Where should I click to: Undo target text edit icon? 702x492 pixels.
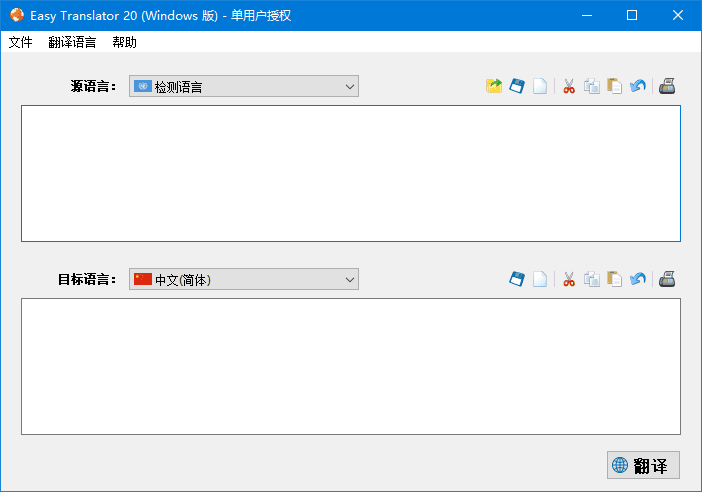tap(638, 279)
